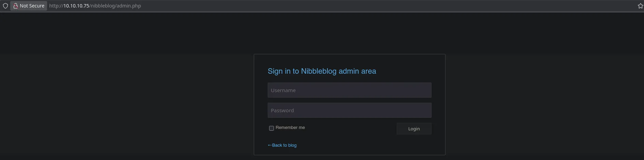Screen dimensions: 644x160
Task: Open the Not Secure site information badge
Action: 29,6
